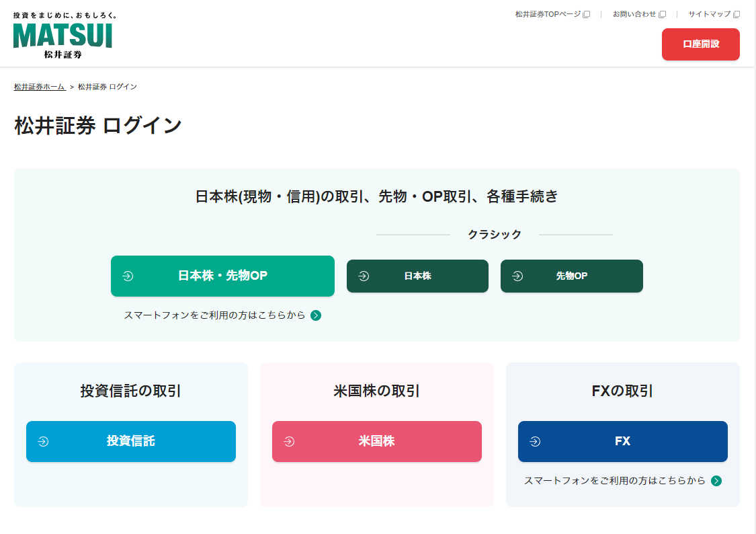This screenshot has width=756, height=534.
Task: Click login arrow icon on classic 日本株 button
Action: (x=364, y=276)
